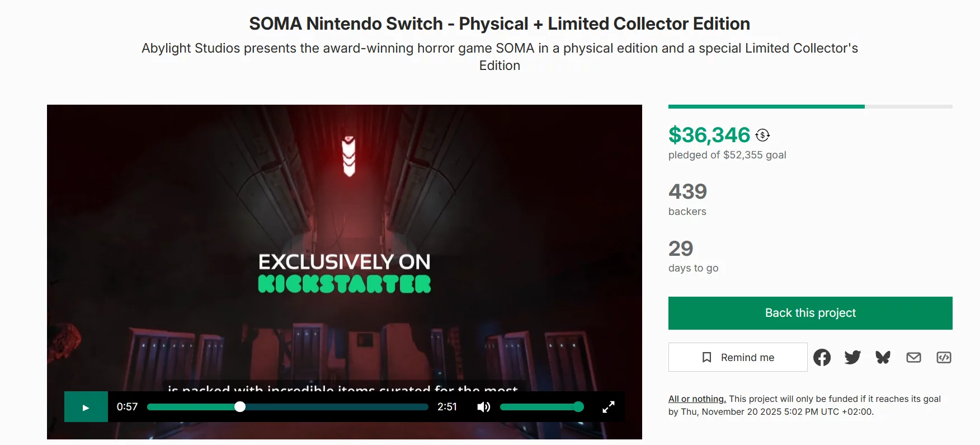Click the Back this project button
Screen dimensions: 980x445
pos(810,313)
